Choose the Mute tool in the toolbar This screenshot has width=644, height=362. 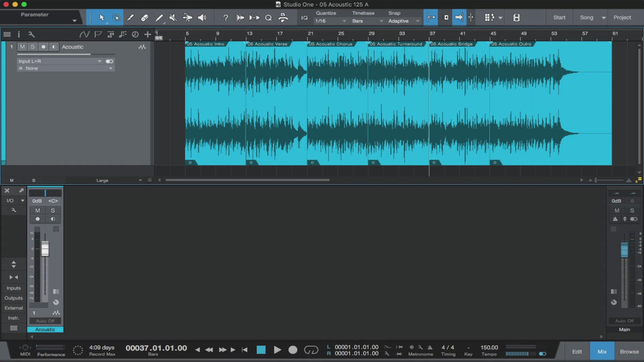173,18
